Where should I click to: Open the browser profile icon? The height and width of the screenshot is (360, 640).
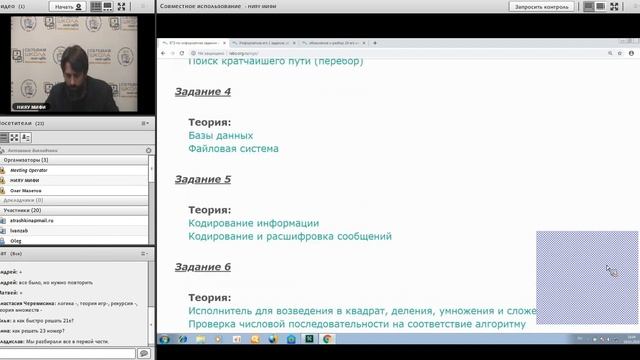(x=631, y=53)
